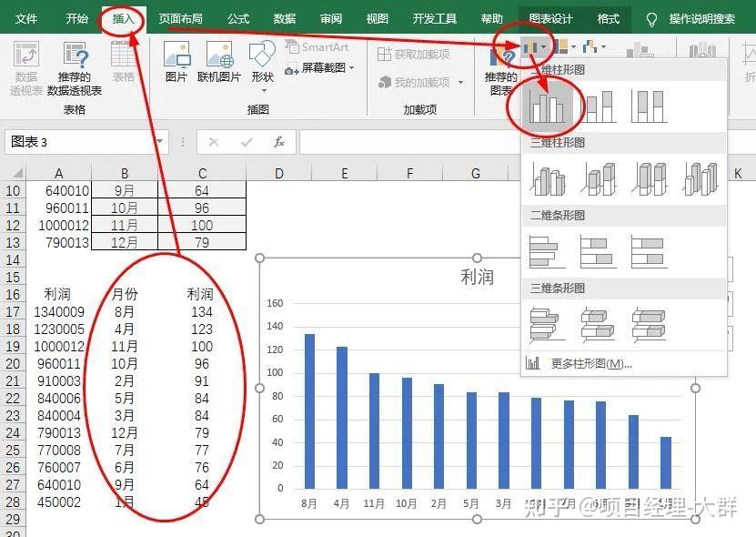Open the hierarchy chart dropdown

(564, 47)
